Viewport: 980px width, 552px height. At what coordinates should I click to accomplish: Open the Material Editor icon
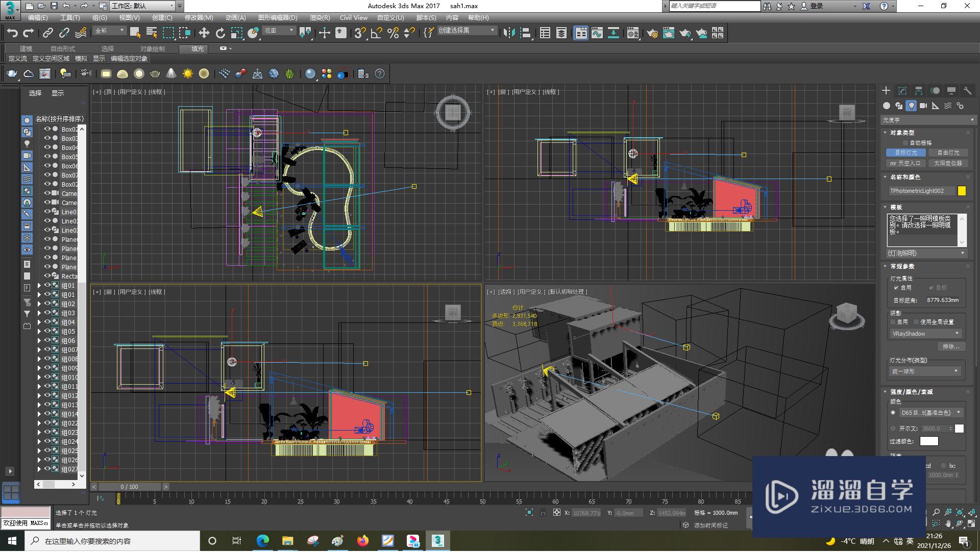point(633,33)
